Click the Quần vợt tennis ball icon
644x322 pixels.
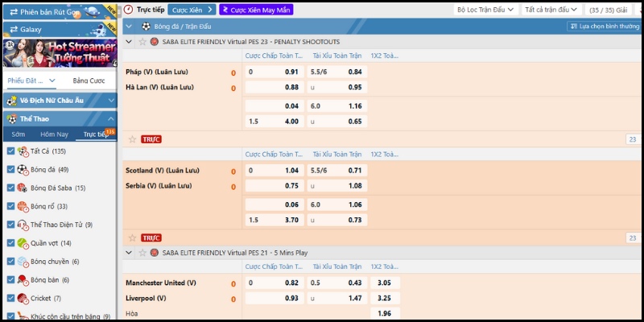coord(23,243)
